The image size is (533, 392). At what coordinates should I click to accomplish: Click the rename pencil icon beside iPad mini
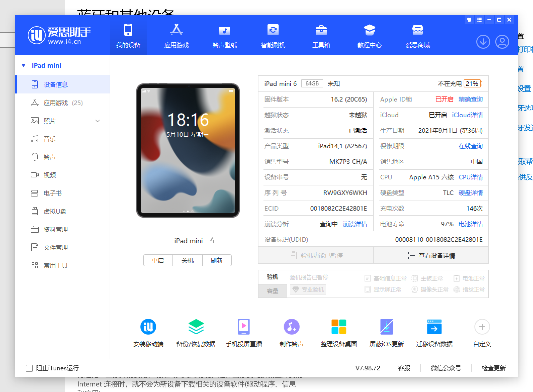click(211, 240)
